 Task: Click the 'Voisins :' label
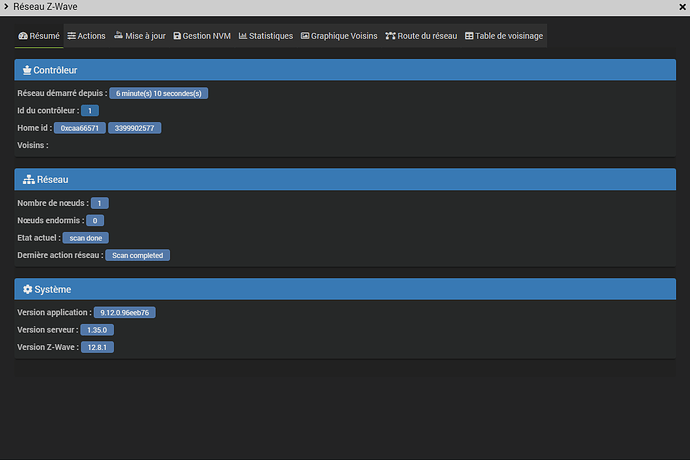coord(33,145)
